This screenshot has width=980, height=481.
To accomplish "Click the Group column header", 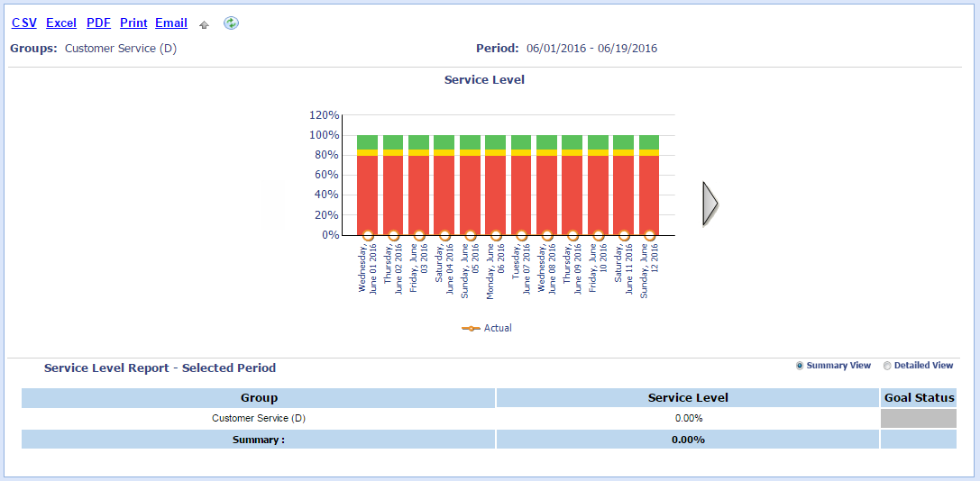I will 259,398.
